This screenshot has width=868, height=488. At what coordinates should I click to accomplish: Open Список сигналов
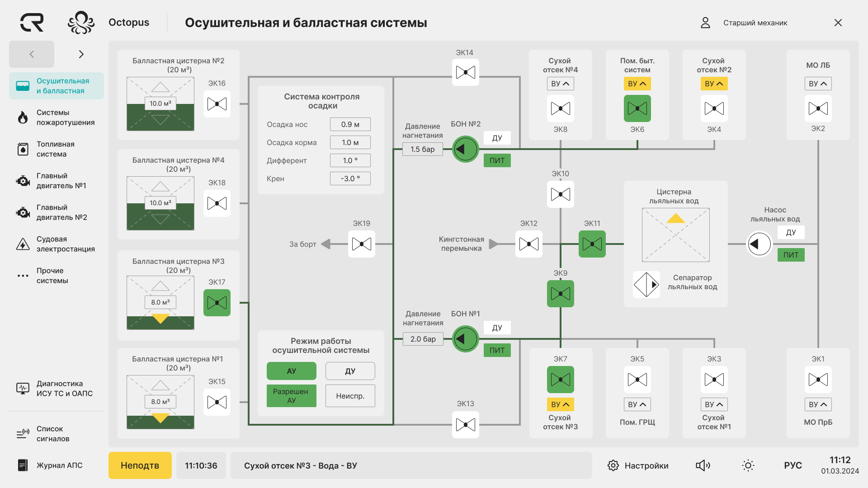click(x=57, y=434)
